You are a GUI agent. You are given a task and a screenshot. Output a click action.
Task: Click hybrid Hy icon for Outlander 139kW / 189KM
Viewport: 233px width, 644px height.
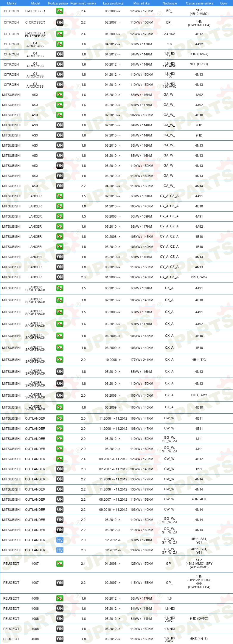[60, 550]
